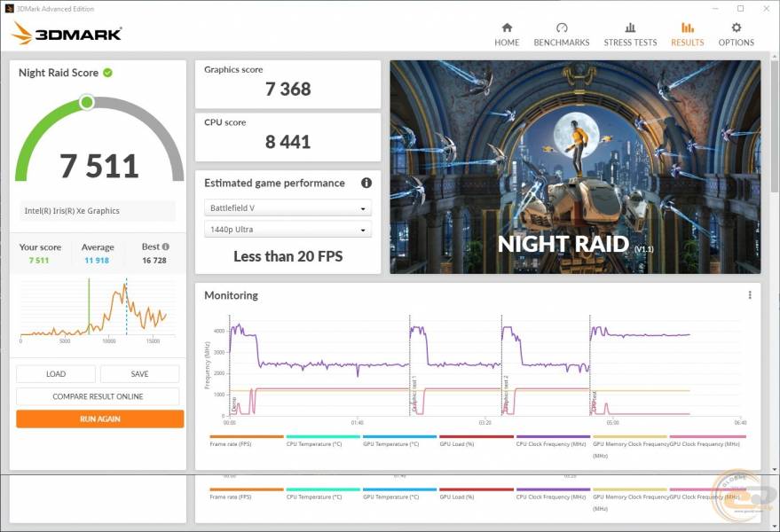Click the Intel(R) Iris(R) Xe Graphics label
The width and height of the screenshot is (780, 532).
click(72, 211)
